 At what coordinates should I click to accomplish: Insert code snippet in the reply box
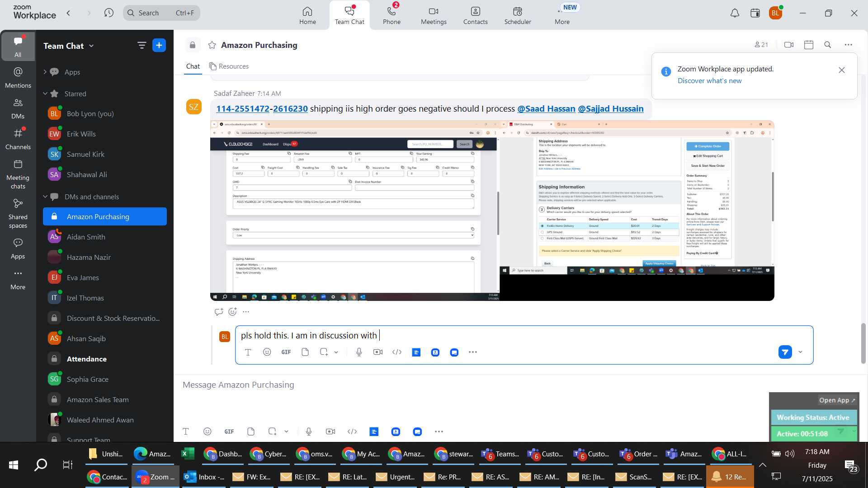tap(397, 352)
